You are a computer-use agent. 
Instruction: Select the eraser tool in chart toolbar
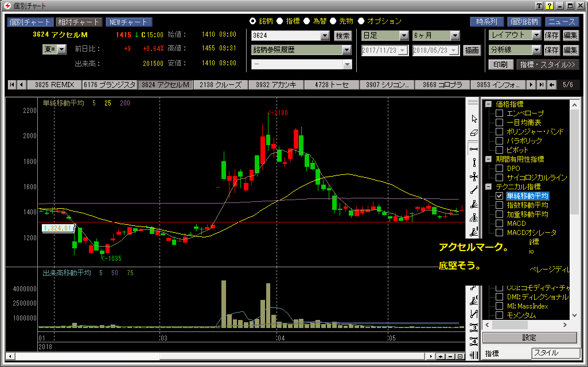[474, 133]
